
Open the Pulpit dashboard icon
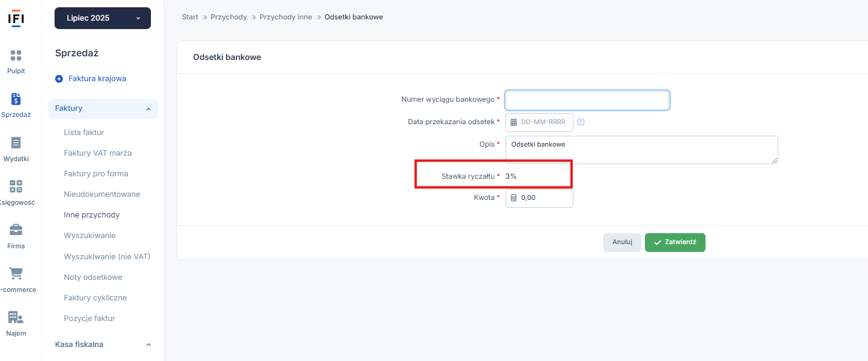click(16, 56)
